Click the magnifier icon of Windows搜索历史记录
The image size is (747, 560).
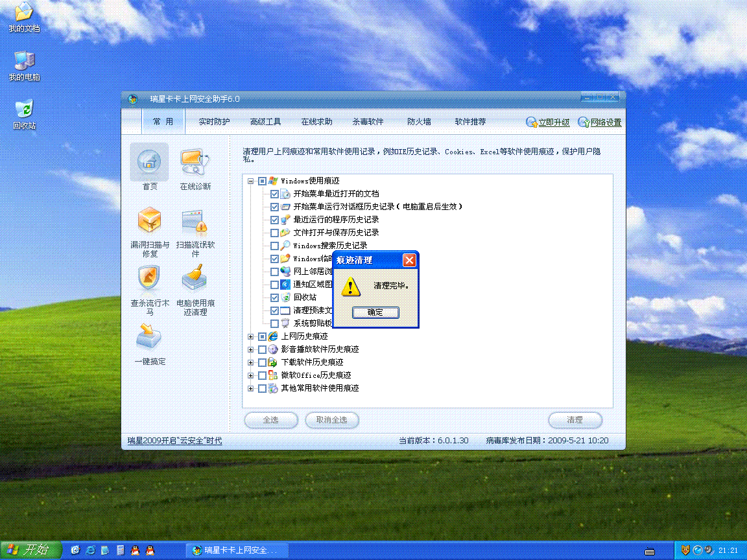tap(285, 246)
